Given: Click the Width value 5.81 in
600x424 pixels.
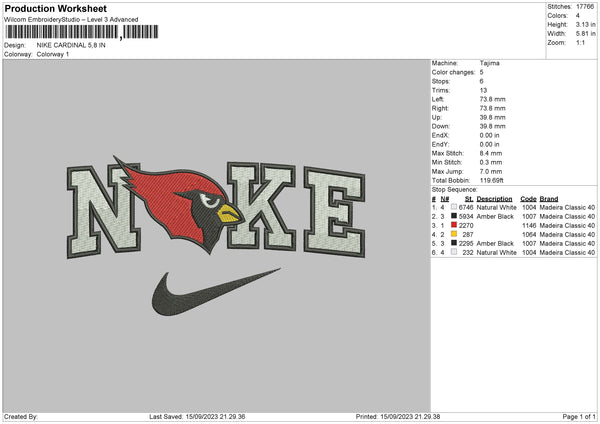Looking at the screenshot, I should (585, 34).
